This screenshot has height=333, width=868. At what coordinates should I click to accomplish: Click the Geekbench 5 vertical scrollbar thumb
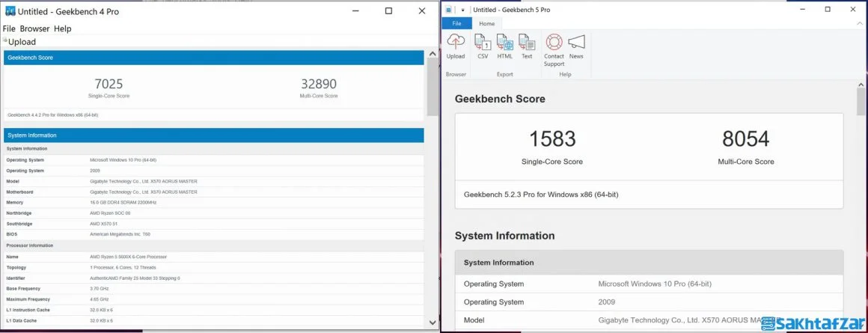coord(861,103)
